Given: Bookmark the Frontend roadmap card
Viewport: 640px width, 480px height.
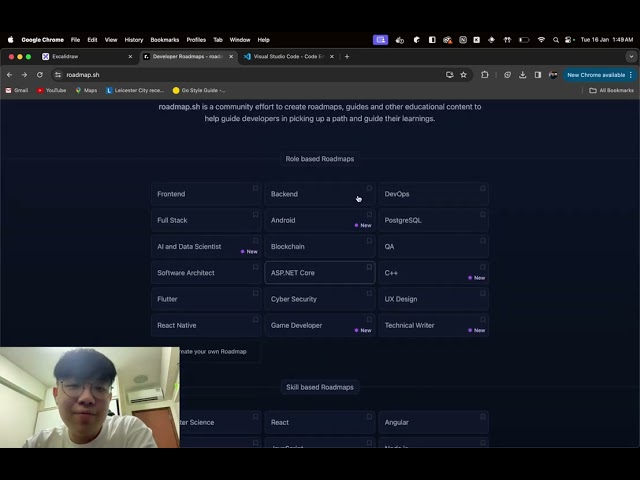Looking at the screenshot, I should pos(255,188).
